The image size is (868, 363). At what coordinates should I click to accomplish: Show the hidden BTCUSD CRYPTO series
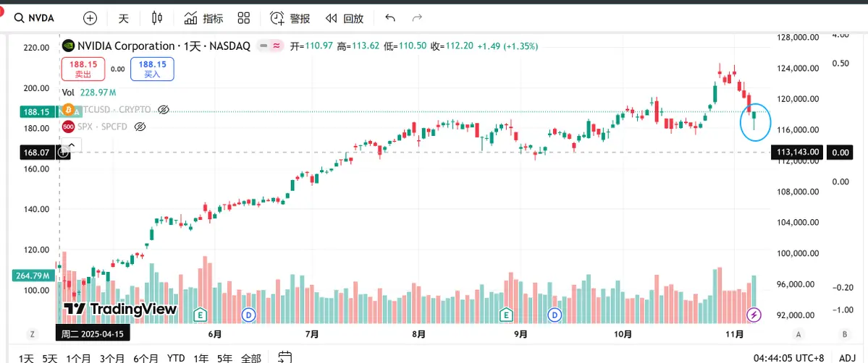[164, 110]
